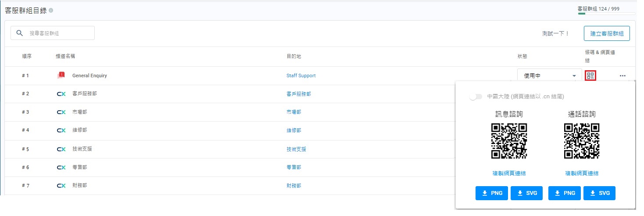Open the three-dot menu for General Enquiry

point(623,76)
